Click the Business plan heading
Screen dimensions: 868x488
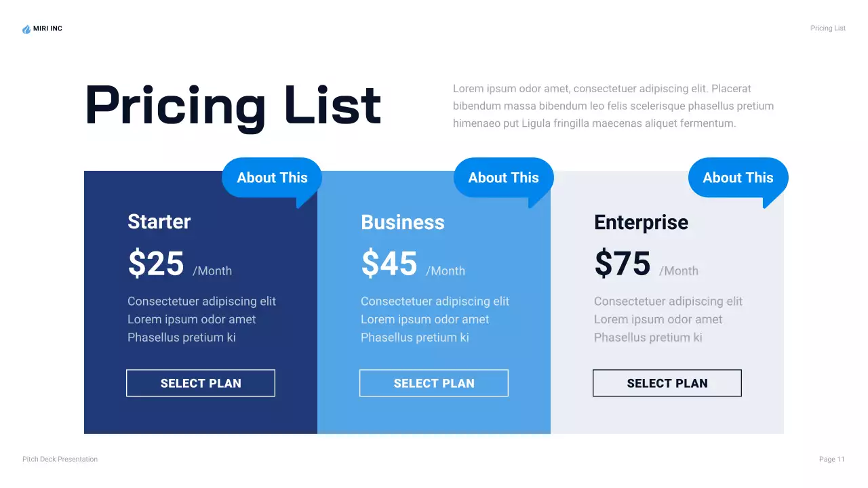pyautogui.click(x=402, y=222)
